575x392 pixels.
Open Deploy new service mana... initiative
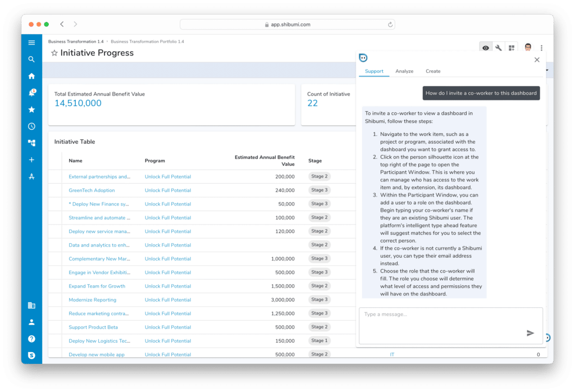(x=99, y=231)
